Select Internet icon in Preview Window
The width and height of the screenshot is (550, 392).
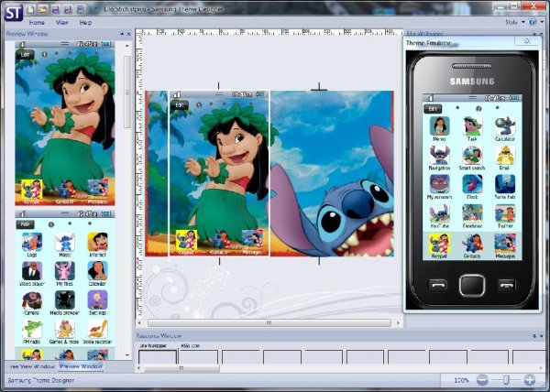point(97,245)
